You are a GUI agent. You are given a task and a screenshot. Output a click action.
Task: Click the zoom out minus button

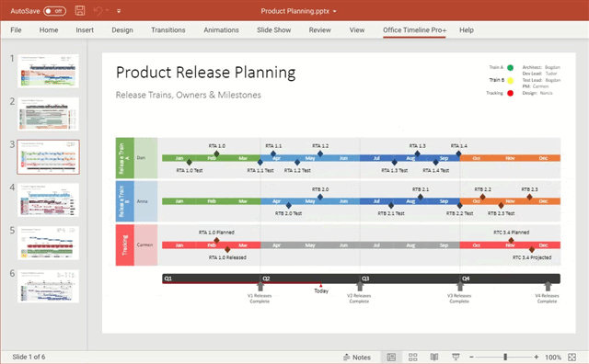[x=471, y=358]
